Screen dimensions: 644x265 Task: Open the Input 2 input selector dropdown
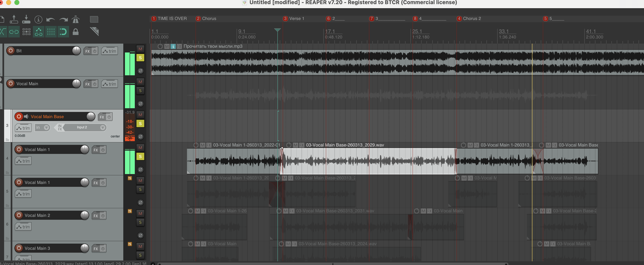pos(103,128)
